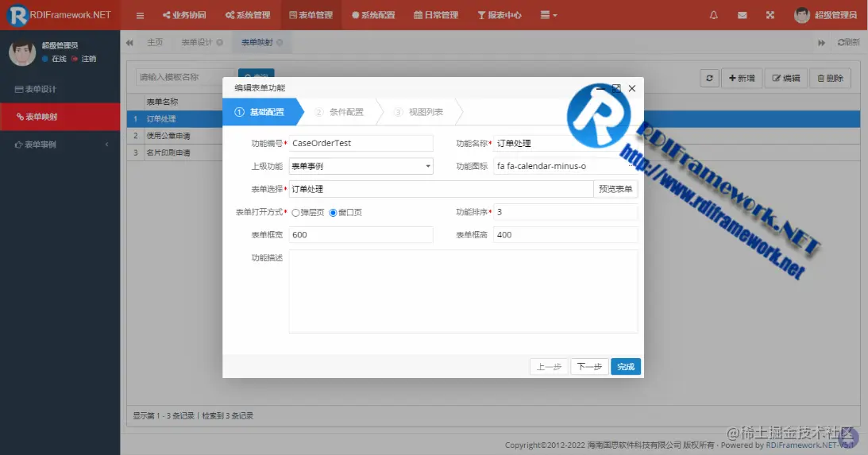The height and width of the screenshot is (455, 868).
Task: Click the 超级管理员 avatar in header
Action: (x=801, y=15)
